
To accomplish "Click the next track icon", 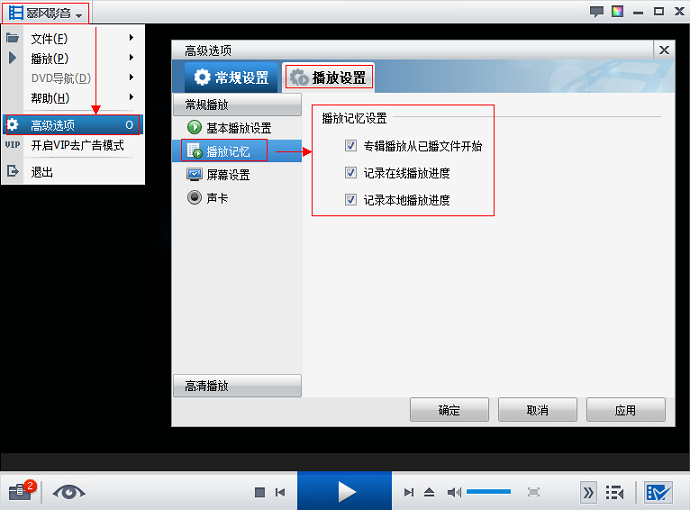I will [x=408, y=492].
